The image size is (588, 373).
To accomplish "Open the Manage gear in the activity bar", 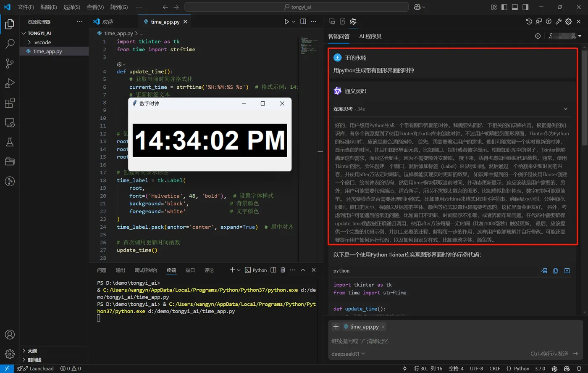I will [x=10, y=354].
